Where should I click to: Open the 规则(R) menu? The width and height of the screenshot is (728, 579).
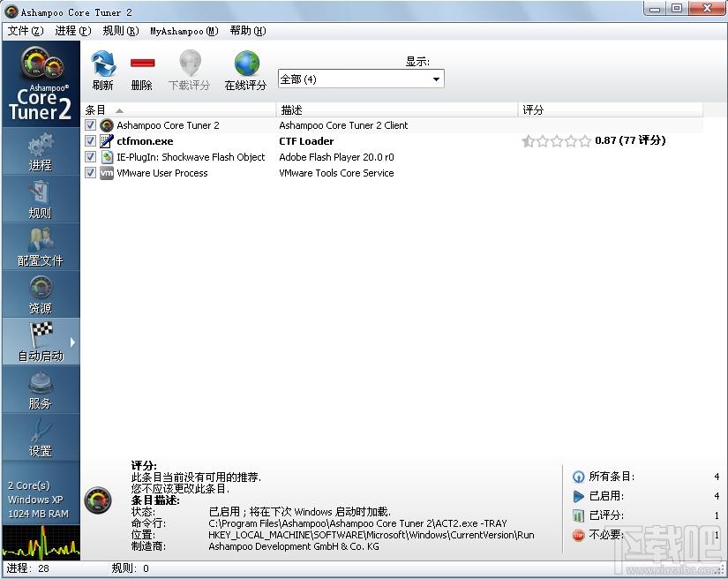click(121, 31)
